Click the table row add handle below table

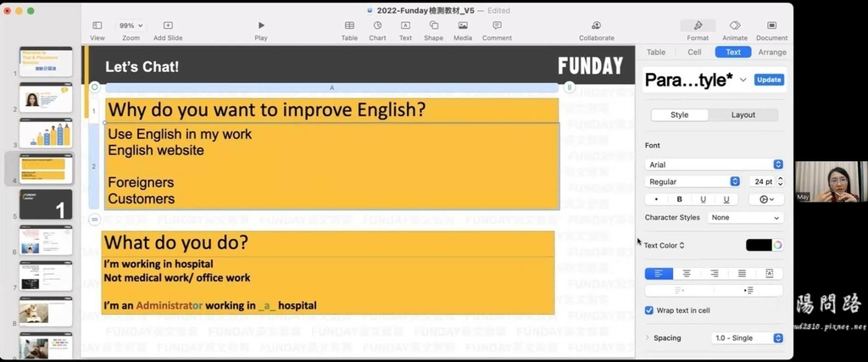point(95,220)
